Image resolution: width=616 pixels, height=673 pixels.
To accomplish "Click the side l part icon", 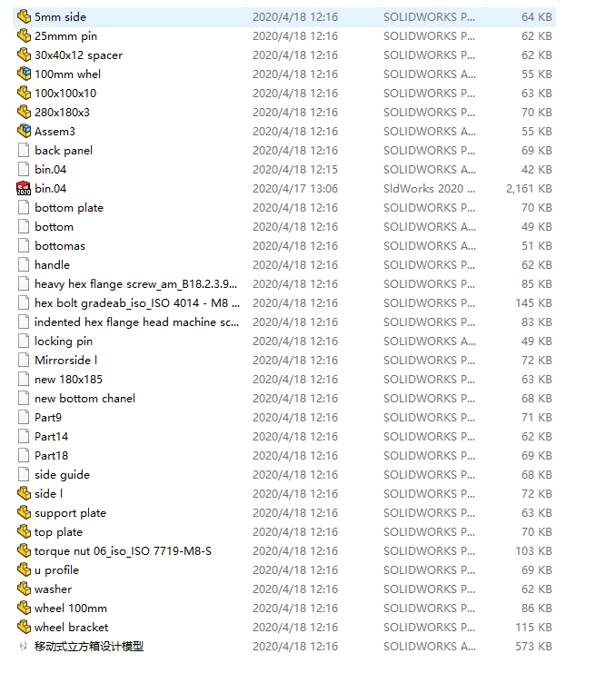I will (x=24, y=493).
